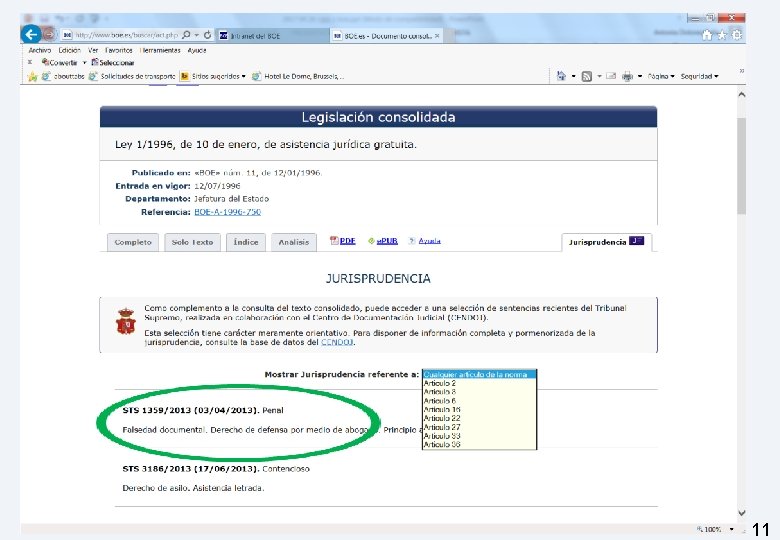Select the Sólo Texto tab
This screenshot has height=540, width=780.
tap(192, 242)
